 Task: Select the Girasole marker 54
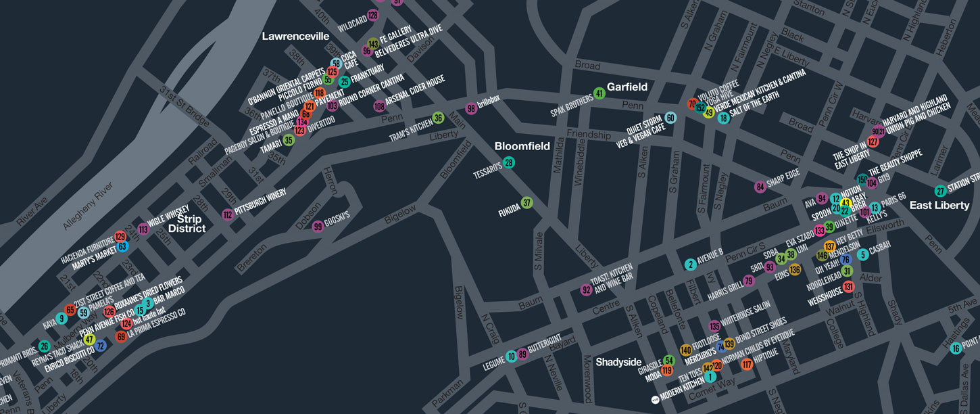(669, 361)
